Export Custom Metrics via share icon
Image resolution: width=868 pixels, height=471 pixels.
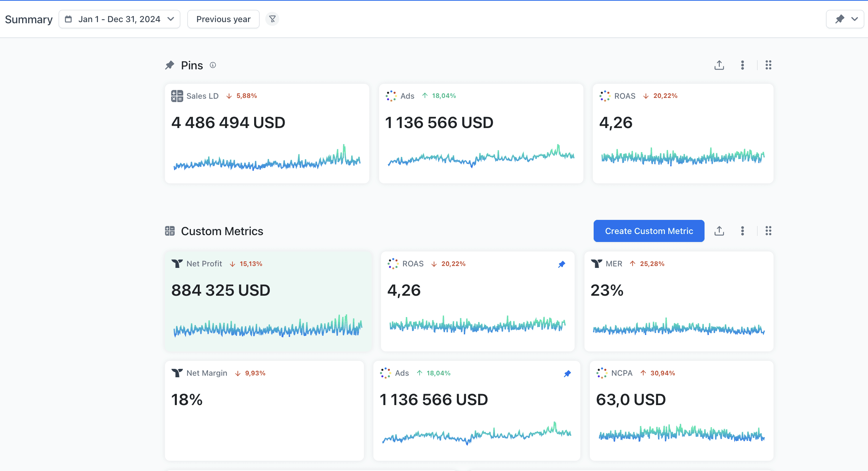(x=719, y=231)
